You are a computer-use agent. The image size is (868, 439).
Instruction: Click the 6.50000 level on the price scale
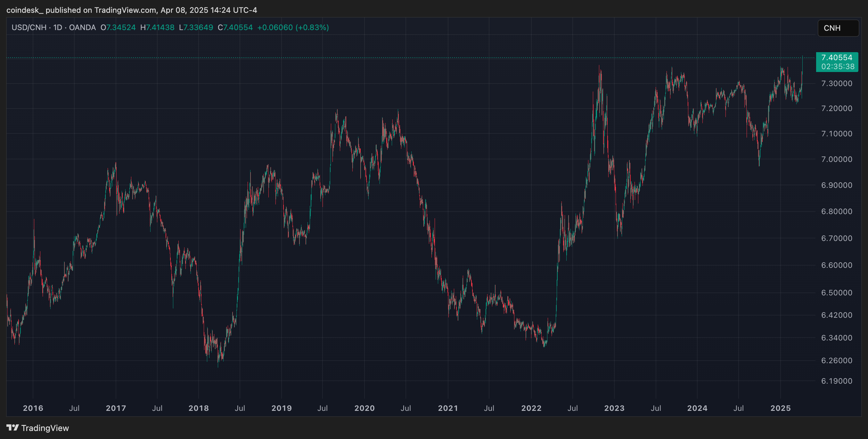tap(837, 292)
